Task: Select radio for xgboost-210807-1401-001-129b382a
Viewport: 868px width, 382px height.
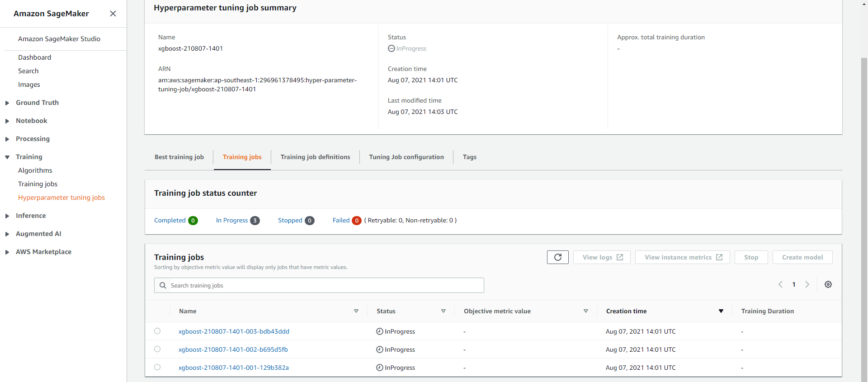Action: pyautogui.click(x=157, y=367)
